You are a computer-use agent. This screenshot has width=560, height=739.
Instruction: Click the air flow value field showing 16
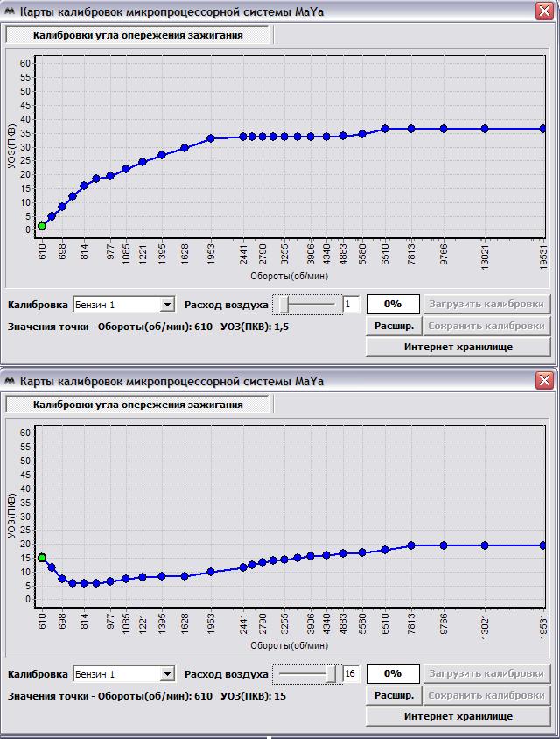pyautogui.click(x=351, y=674)
